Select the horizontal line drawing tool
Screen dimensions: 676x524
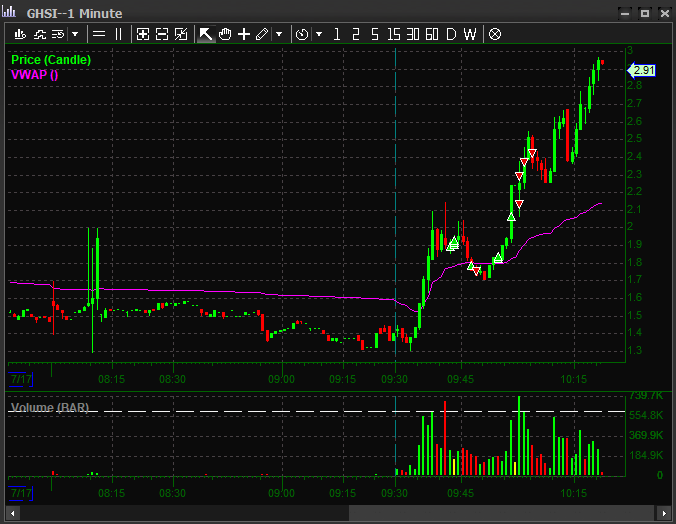(99, 34)
